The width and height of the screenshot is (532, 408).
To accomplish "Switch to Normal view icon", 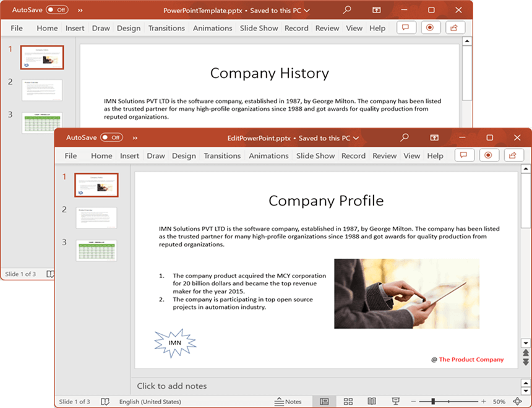I will click(x=324, y=402).
